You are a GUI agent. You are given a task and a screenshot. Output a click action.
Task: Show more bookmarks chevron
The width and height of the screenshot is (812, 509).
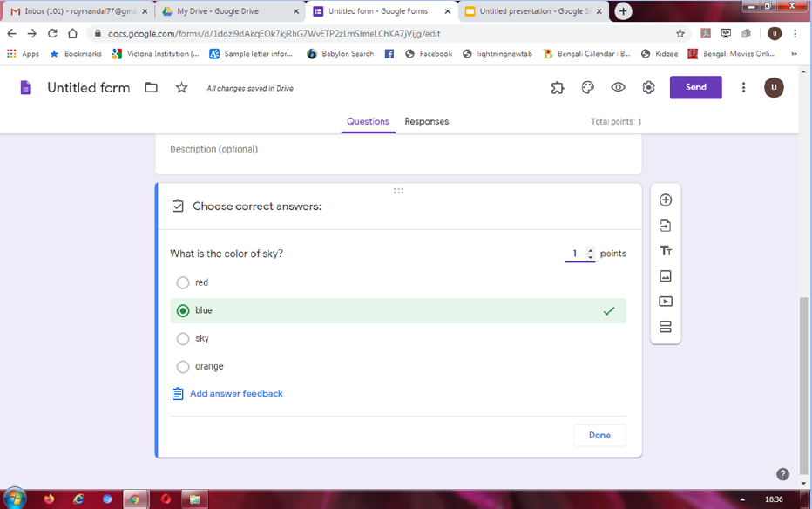794,53
